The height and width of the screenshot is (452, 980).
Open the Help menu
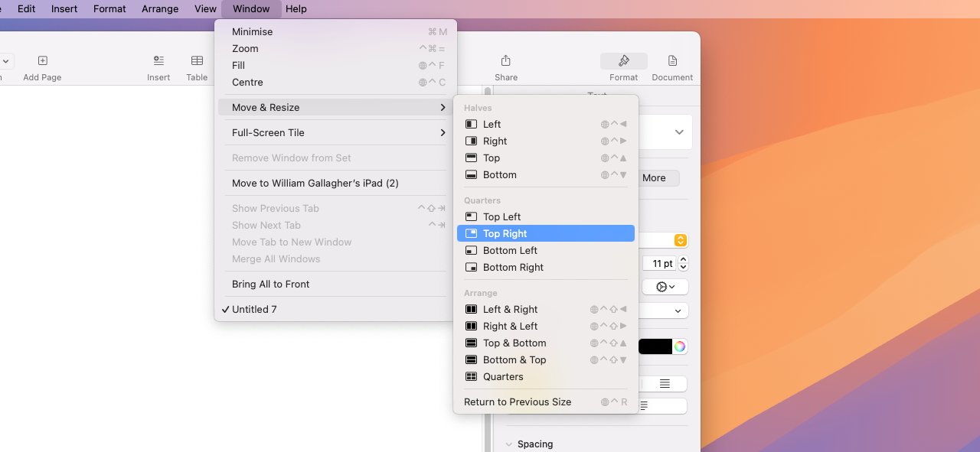tap(296, 8)
